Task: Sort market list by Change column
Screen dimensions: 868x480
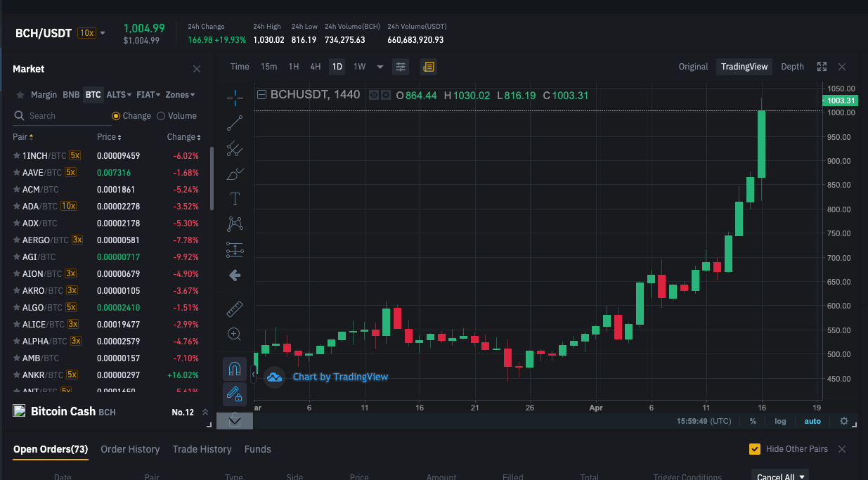Action: 183,137
